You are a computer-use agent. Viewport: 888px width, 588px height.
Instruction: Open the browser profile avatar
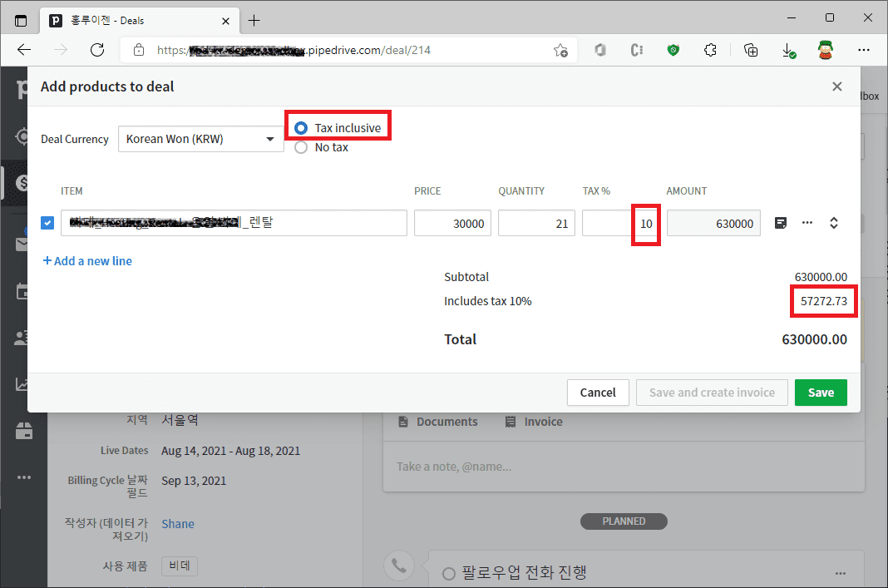click(826, 51)
